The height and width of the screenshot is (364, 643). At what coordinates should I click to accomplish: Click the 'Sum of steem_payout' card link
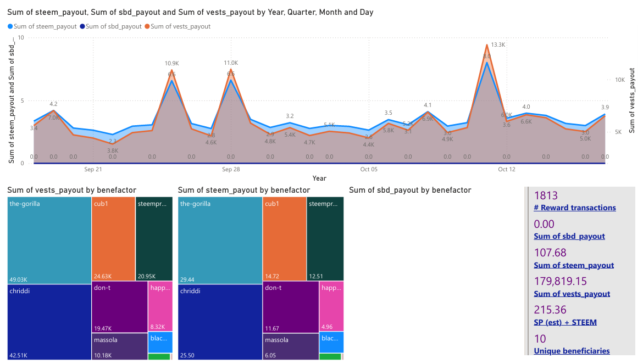coord(574,265)
